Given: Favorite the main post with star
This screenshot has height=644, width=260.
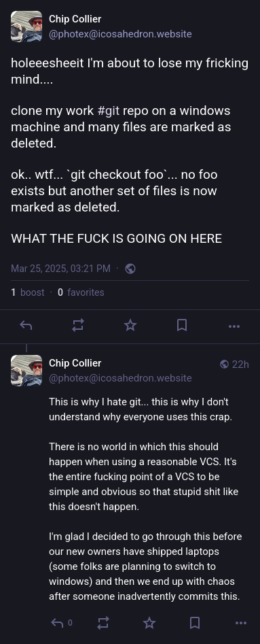Looking at the screenshot, I should (130, 326).
